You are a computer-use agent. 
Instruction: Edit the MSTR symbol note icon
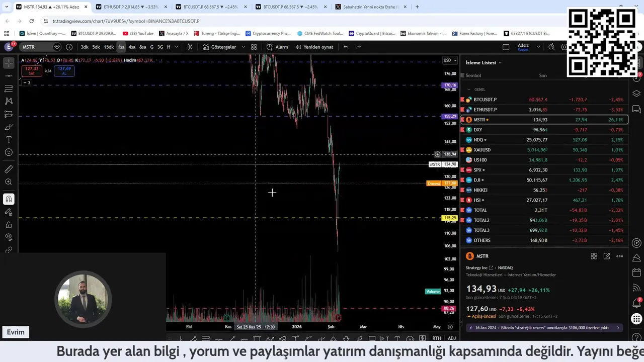[607, 256]
